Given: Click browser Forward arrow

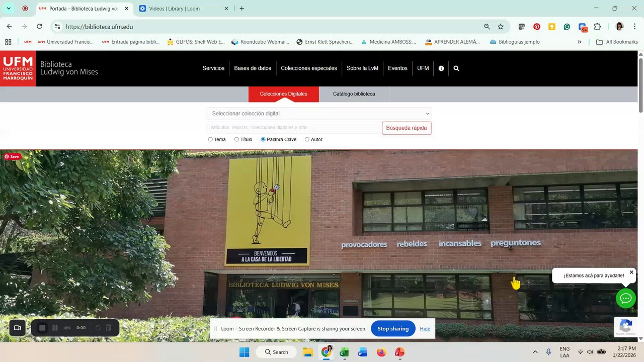Looking at the screenshot, I should 24,27.
